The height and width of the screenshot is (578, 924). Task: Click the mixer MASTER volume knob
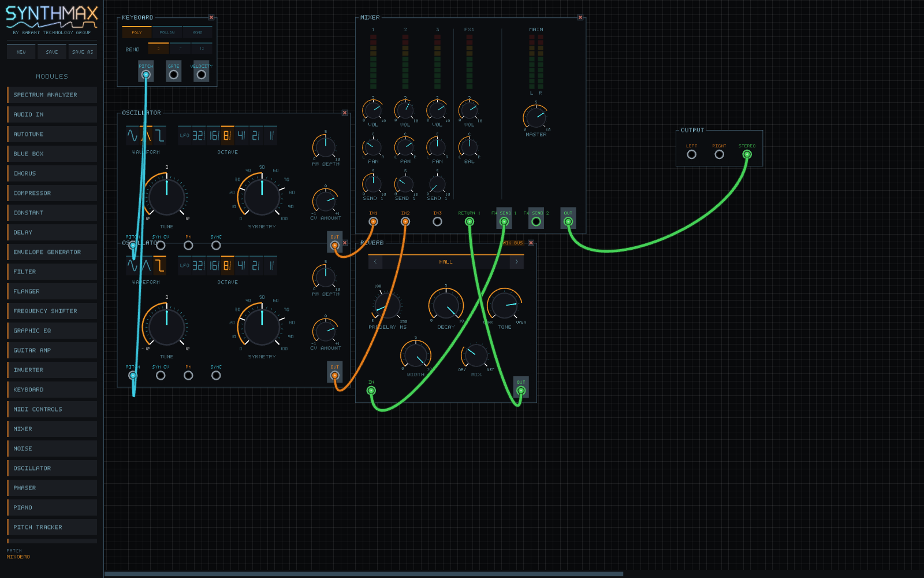536,117
